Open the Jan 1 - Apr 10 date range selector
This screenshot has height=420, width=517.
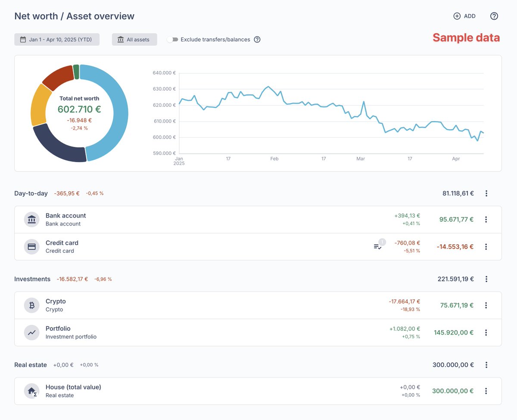tap(56, 39)
